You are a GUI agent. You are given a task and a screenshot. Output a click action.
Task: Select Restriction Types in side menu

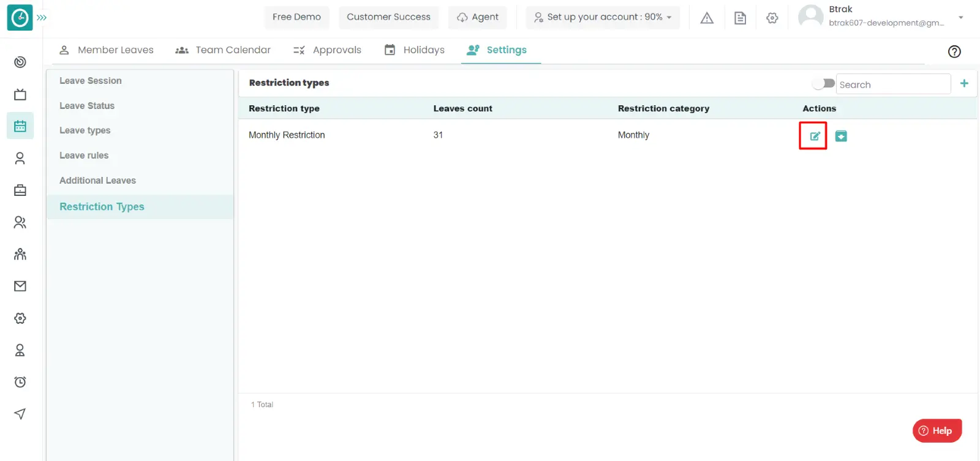(x=140, y=207)
